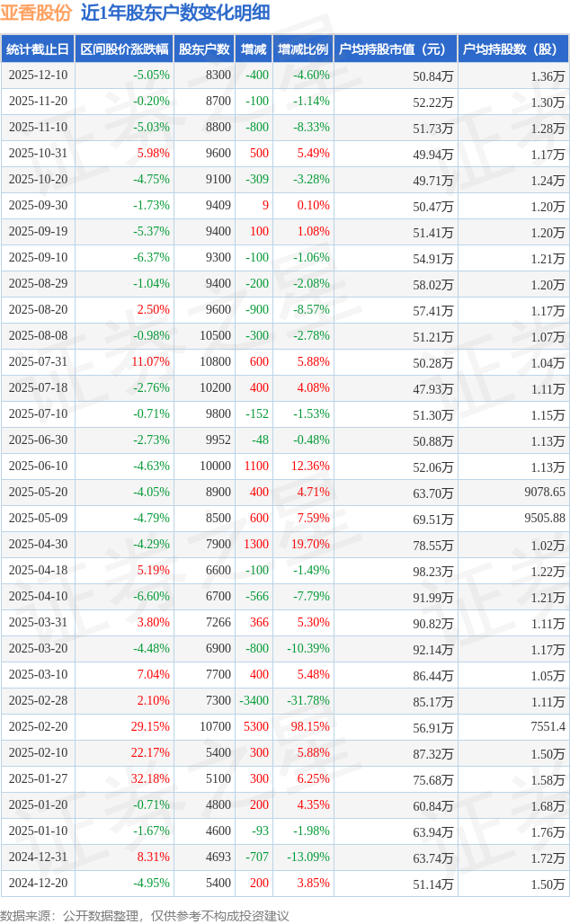Click the 10700 shareholder count cell
Viewport: 570px width, 924px height.
pos(216,726)
